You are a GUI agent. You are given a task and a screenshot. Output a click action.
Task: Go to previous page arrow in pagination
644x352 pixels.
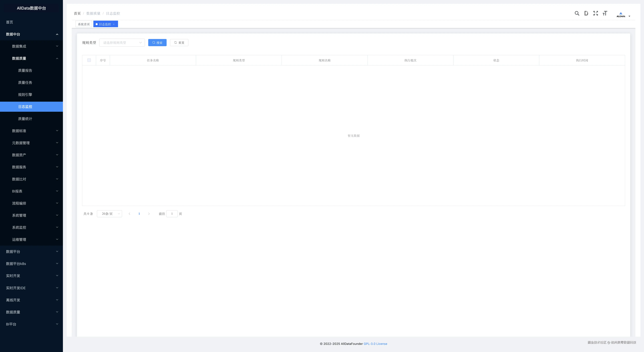point(129,214)
